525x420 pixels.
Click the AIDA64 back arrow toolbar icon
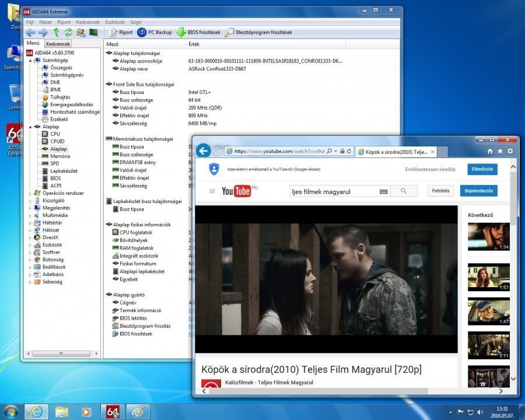[30, 33]
